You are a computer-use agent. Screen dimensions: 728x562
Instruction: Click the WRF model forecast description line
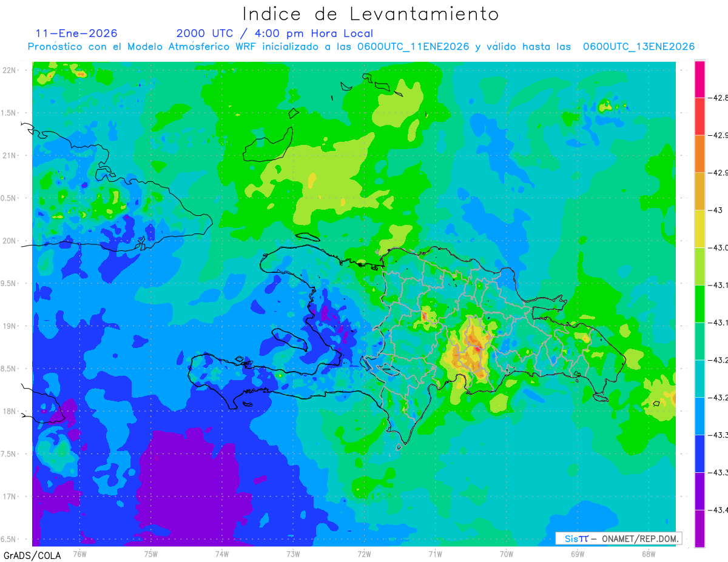point(361,47)
